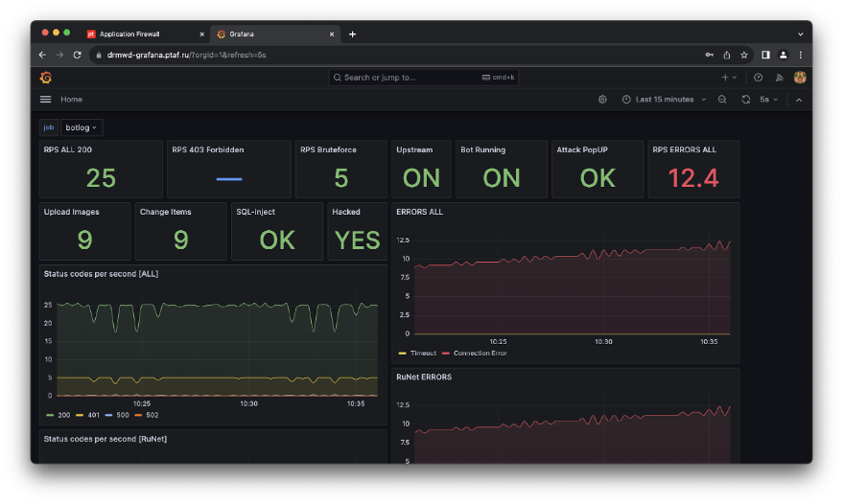This screenshot has width=844, height=504.
Task: Zoom out the time range
Action: [x=721, y=100]
